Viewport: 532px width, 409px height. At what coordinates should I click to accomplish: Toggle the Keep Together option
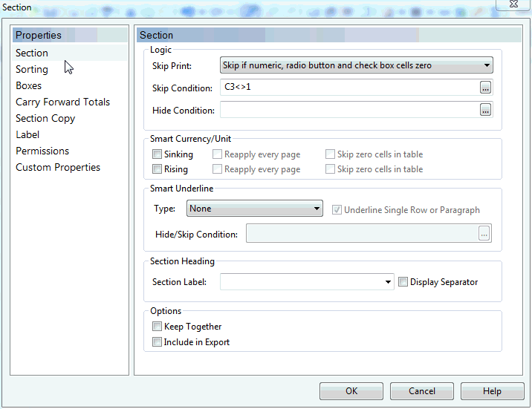(157, 327)
